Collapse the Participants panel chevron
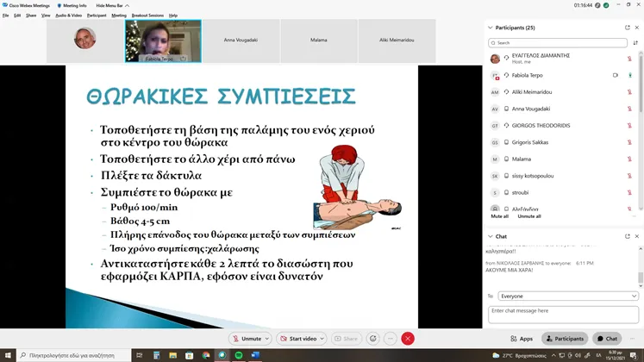Viewport: 644px width, 362px height. click(489, 27)
